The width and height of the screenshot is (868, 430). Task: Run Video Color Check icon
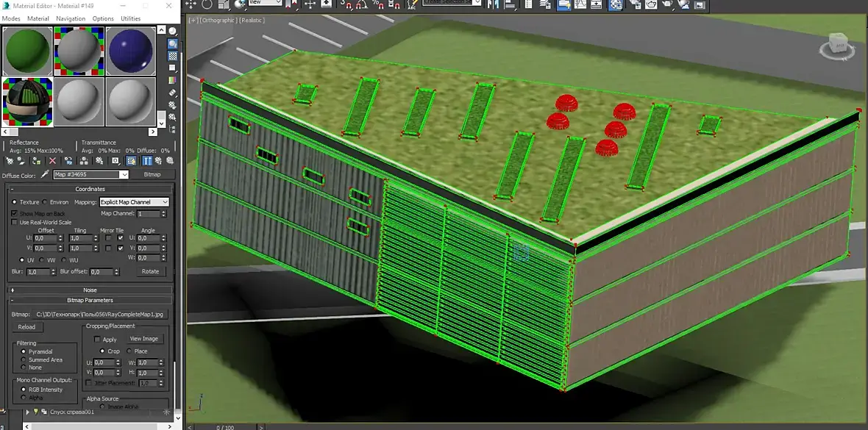point(173,79)
